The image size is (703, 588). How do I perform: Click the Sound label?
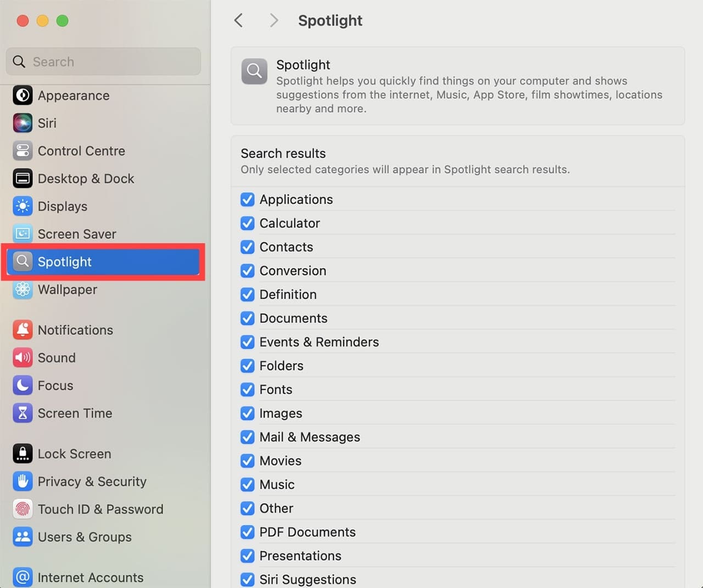coord(57,358)
